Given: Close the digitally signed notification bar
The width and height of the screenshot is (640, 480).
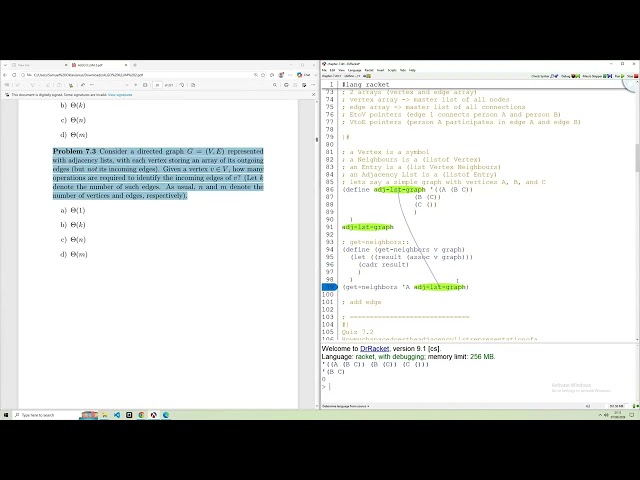Looking at the screenshot, I should click(313, 95).
